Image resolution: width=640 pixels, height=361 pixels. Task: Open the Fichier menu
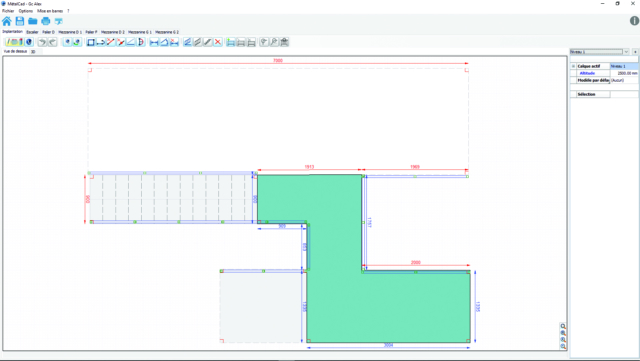[x=8, y=11]
